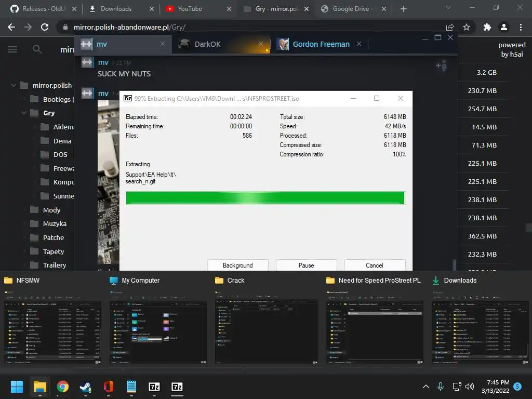Screen dimensions: 532x399
Task: Click the share page icon
Action: tap(450, 27)
